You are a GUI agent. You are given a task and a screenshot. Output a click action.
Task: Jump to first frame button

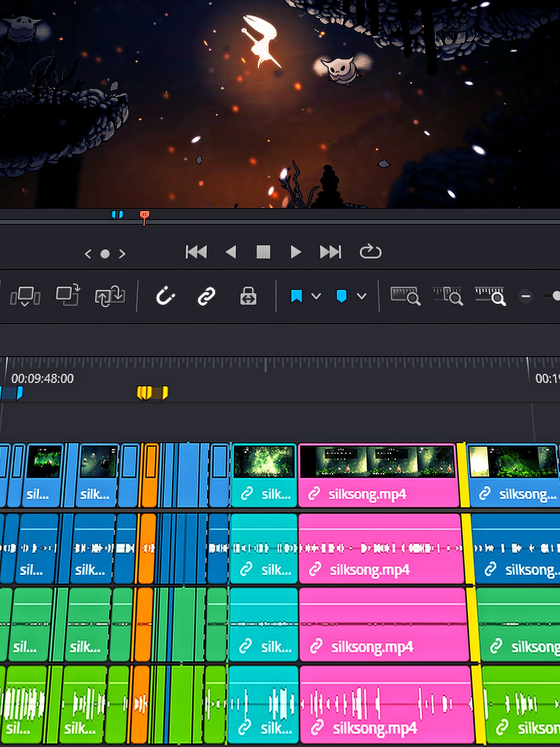click(196, 252)
